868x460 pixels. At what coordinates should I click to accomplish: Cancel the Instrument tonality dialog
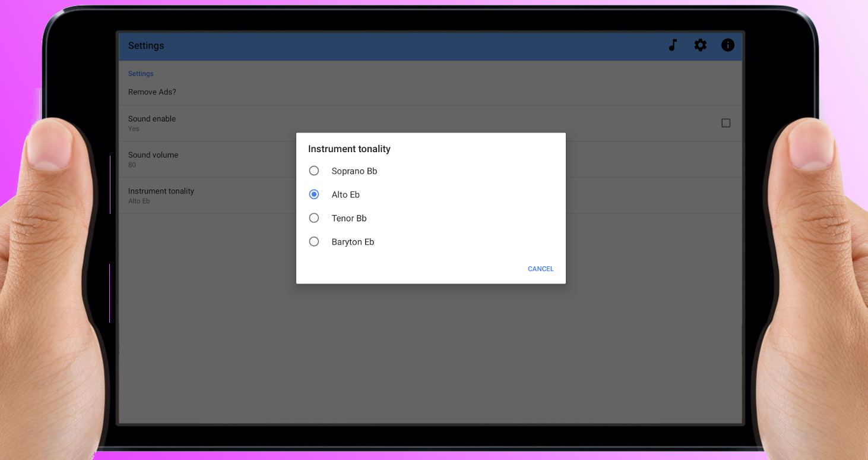click(541, 269)
